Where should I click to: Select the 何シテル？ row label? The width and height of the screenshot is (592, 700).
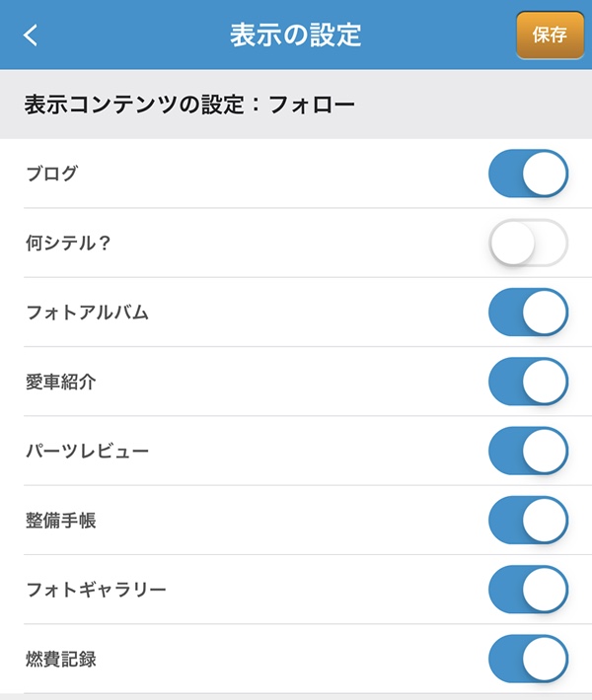pos(68,243)
